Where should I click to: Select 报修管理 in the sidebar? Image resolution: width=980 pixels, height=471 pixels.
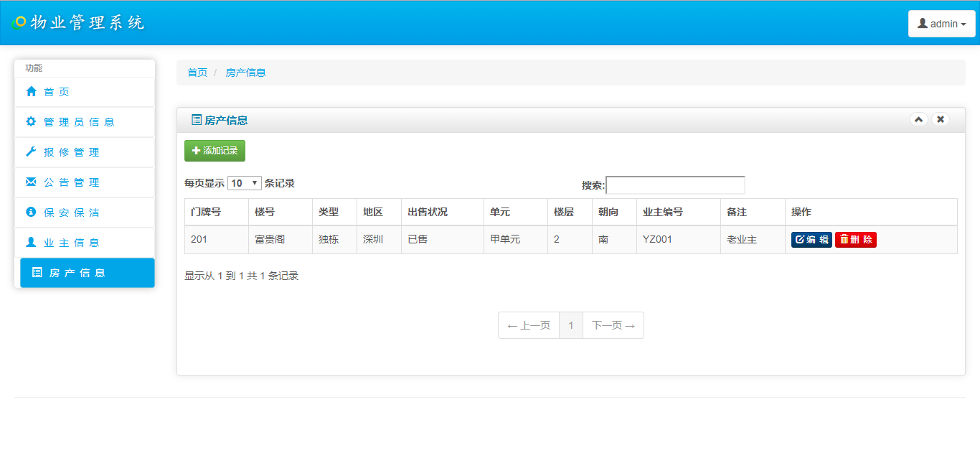tap(85, 152)
